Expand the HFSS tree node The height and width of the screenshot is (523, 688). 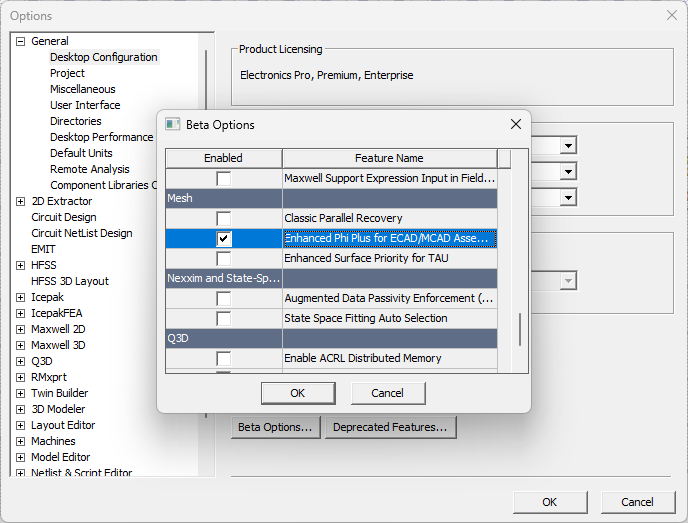(20, 265)
